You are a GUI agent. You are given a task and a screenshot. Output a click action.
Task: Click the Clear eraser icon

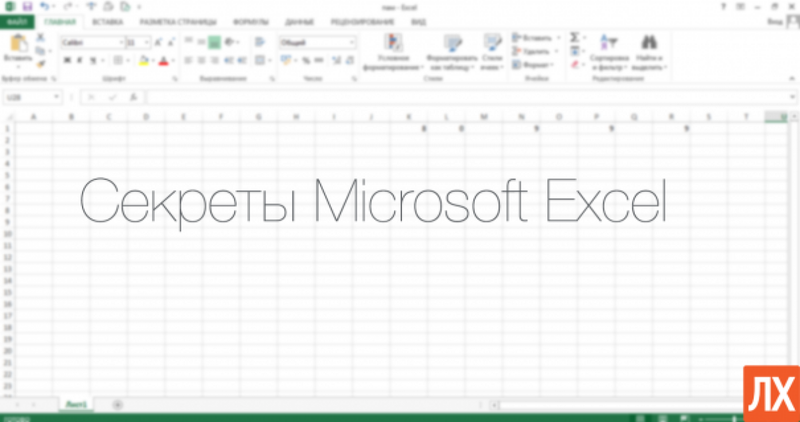(575, 64)
